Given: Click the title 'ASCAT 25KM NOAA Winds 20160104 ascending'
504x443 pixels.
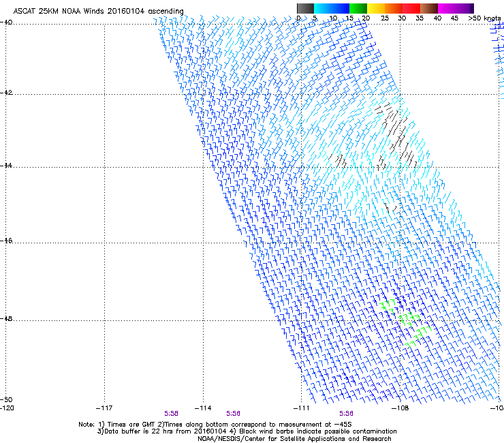Looking at the screenshot, I should [98, 12].
